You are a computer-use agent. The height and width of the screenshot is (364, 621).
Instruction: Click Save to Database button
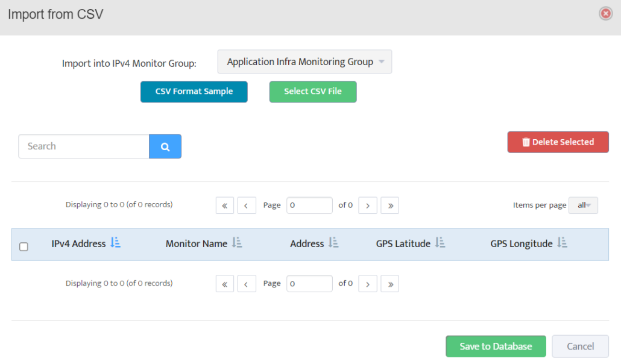click(496, 347)
